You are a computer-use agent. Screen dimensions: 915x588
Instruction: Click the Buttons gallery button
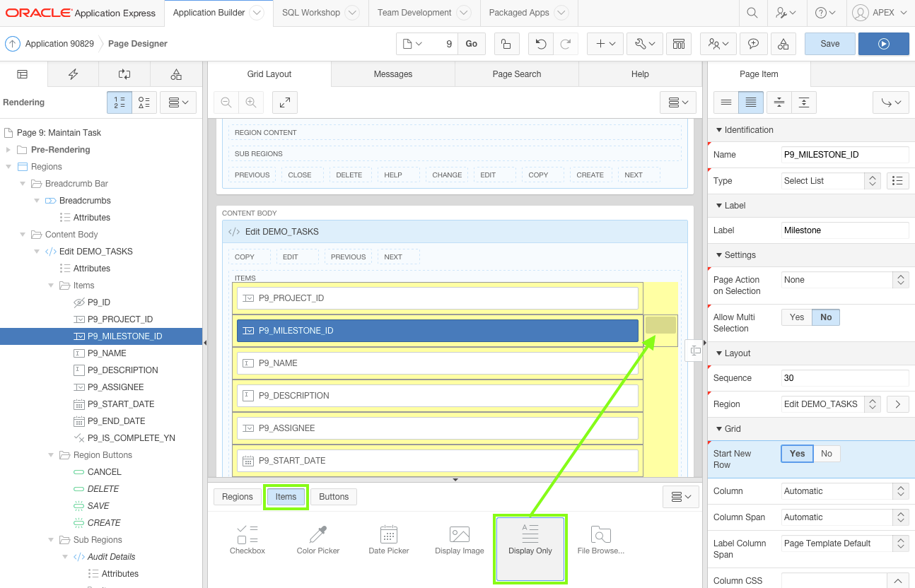(334, 497)
